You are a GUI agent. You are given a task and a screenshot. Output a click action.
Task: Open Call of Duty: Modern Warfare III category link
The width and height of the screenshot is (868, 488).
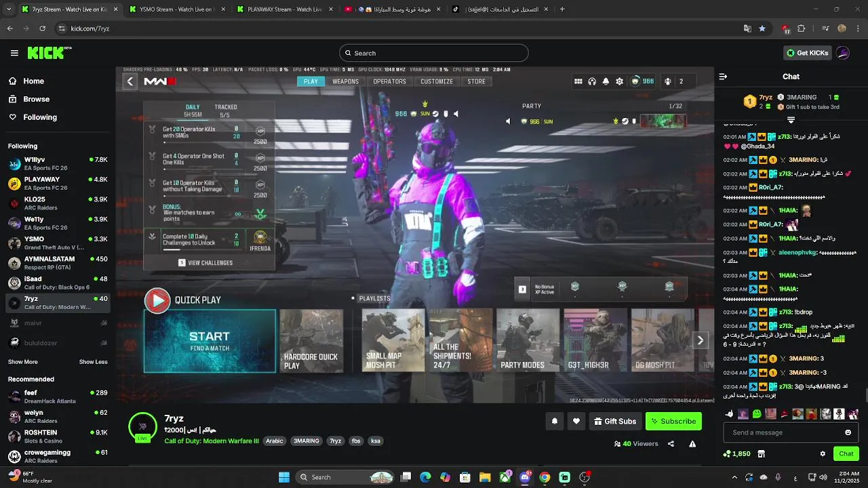[212, 441]
